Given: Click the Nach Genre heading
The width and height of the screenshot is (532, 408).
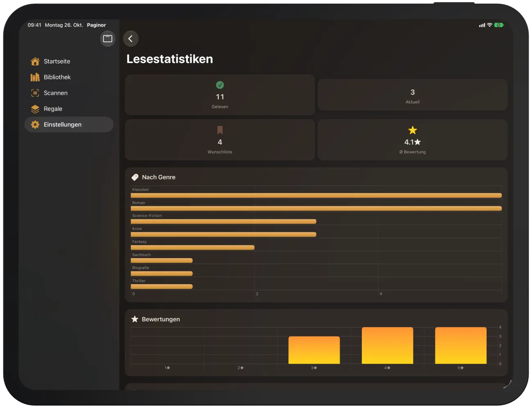Looking at the screenshot, I should (159, 177).
